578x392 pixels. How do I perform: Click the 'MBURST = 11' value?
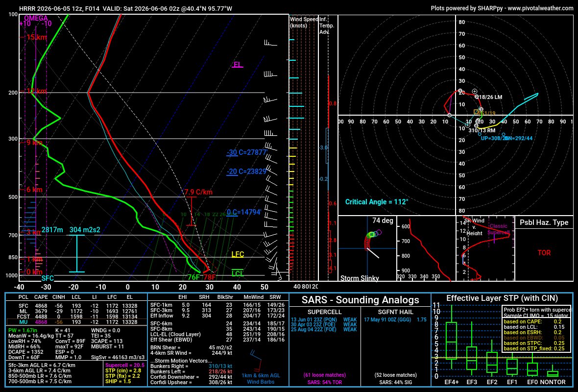point(107,346)
